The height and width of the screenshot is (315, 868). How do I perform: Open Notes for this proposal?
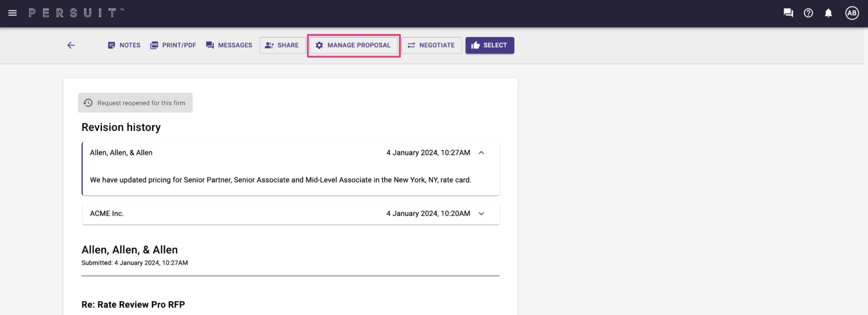click(x=124, y=45)
